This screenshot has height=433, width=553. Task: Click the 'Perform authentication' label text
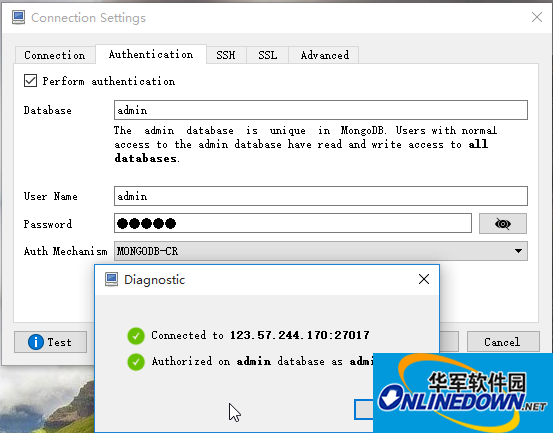click(x=109, y=81)
